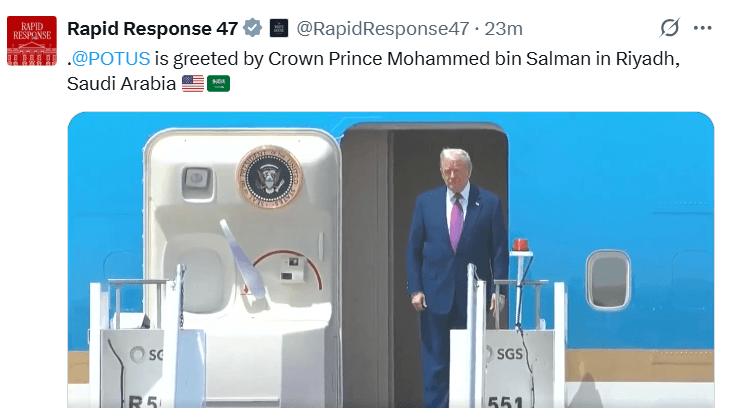This screenshot has width=732, height=408.
Task: Open the three-dot more options menu
Action: [703, 28]
